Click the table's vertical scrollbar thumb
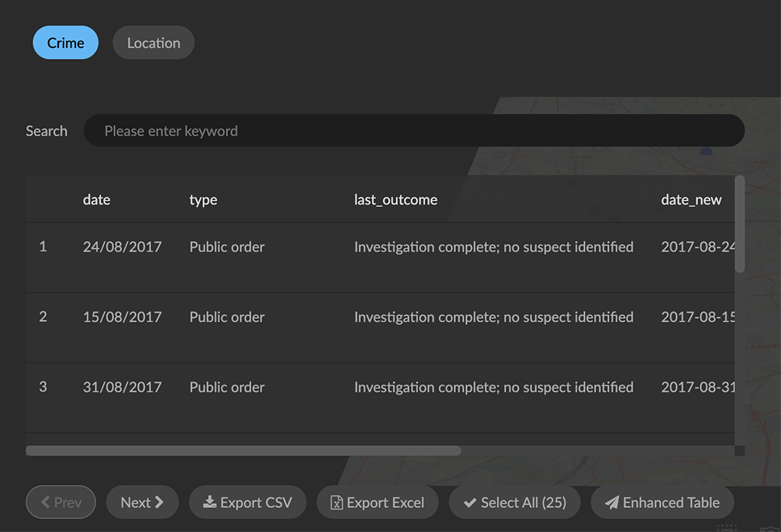Screen dimensions: 781x532 click(x=739, y=225)
